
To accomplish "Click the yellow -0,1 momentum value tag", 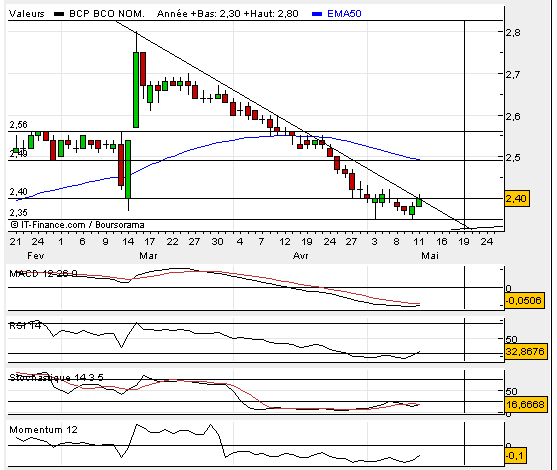I will tap(515, 455).
